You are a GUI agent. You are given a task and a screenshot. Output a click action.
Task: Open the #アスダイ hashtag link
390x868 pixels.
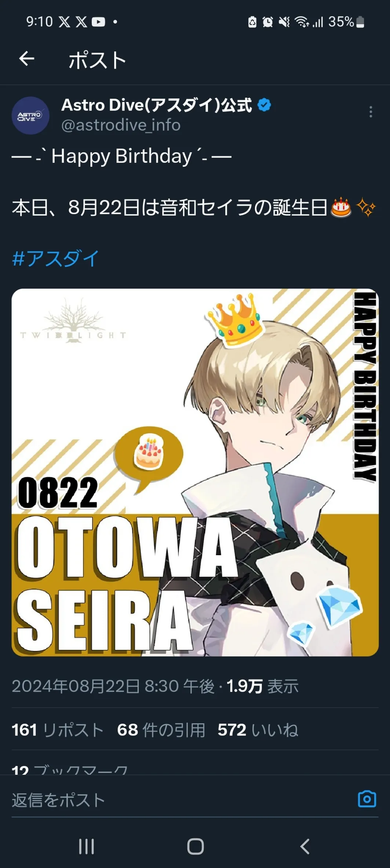(55, 258)
